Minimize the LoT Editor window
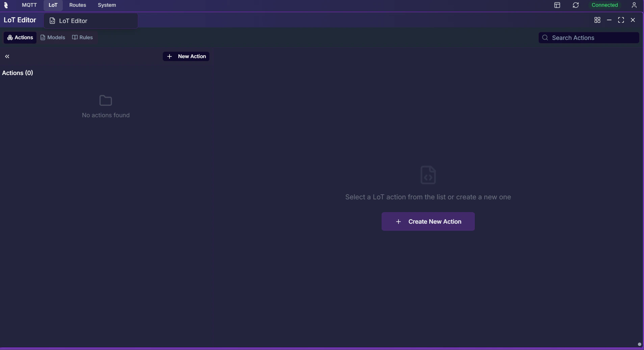Image resolution: width=644 pixels, height=350 pixels. (x=609, y=20)
